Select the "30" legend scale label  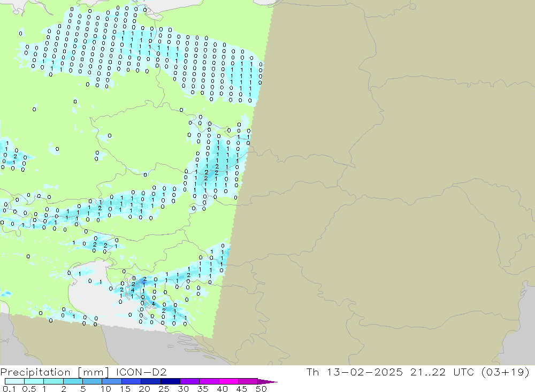pos(183,389)
